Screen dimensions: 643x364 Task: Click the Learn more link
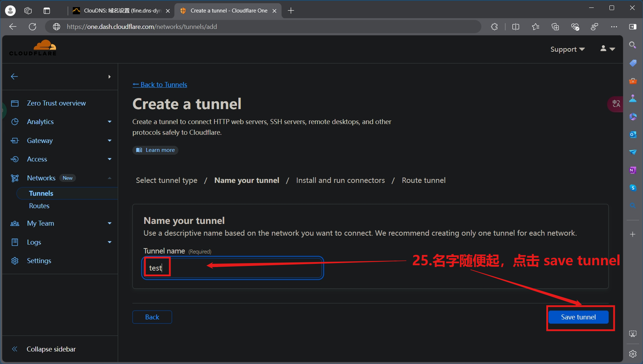click(x=155, y=150)
